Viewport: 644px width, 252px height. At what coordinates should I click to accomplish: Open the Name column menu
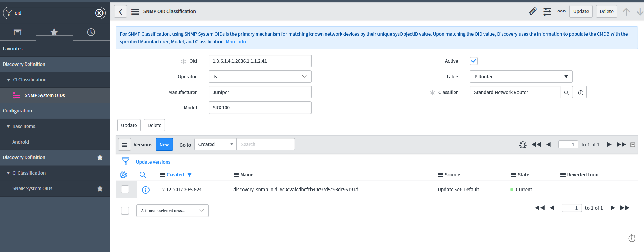point(236,175)
